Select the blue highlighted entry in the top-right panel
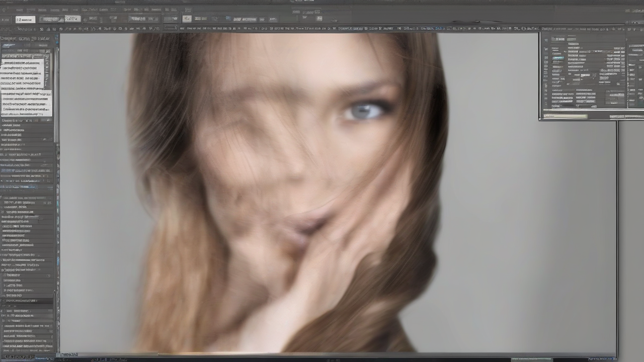This screenshot has width=644, height=362. tap(558, 58)
